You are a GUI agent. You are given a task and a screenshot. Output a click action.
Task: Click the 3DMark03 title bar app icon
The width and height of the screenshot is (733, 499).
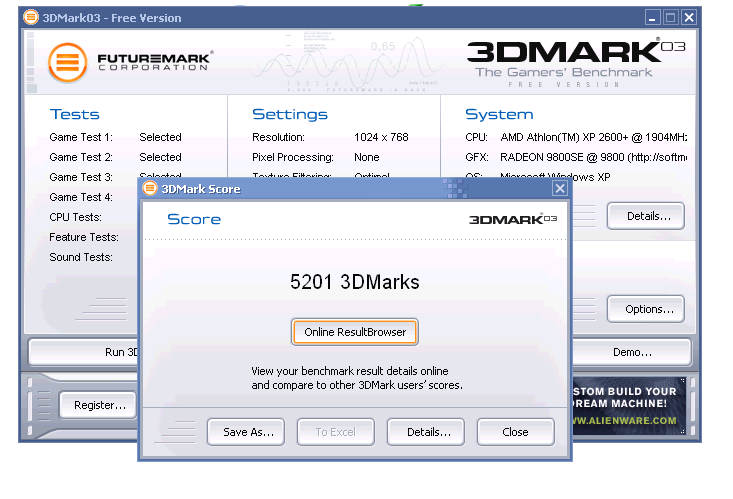[x=31, y=17]
